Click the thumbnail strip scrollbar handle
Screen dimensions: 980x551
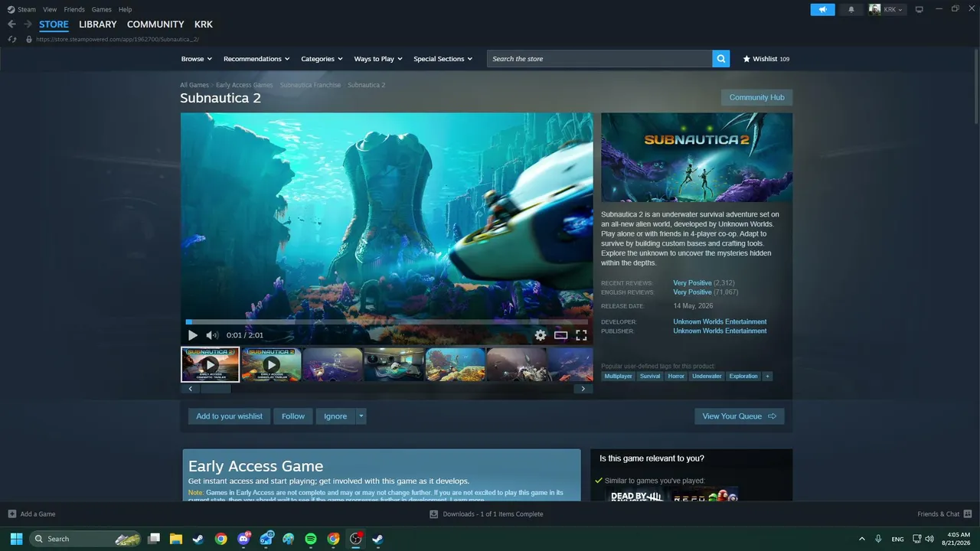pos(215,389)
